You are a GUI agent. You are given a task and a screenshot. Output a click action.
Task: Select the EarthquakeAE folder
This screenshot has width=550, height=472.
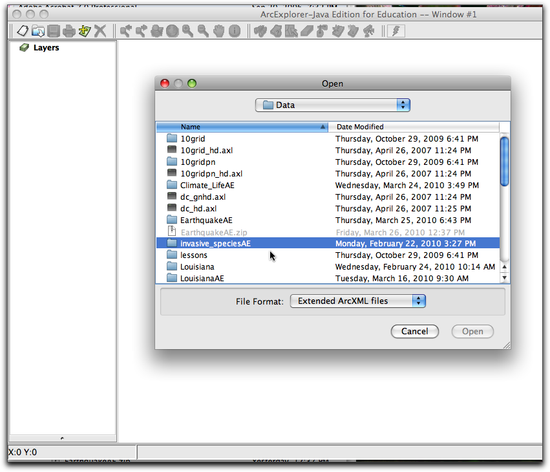point(328,220)
